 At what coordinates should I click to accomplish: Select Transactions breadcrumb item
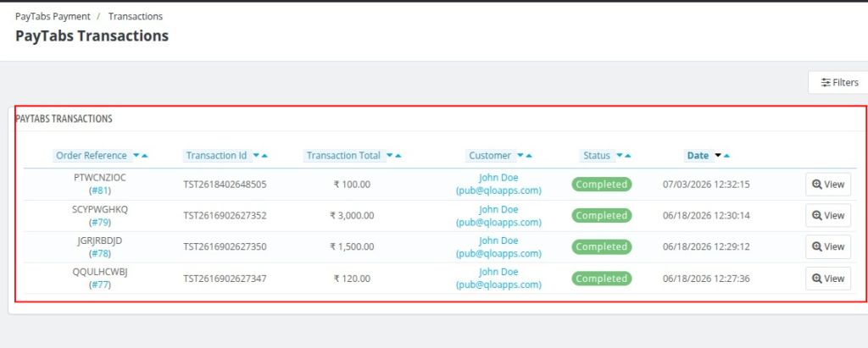[x=136, y=17]
